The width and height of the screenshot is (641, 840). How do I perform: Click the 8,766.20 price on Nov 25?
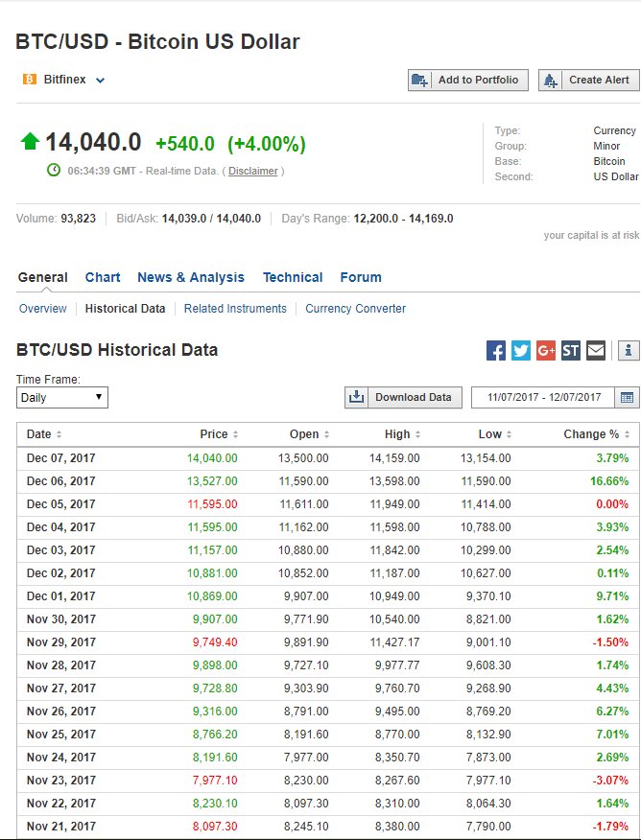215,735
